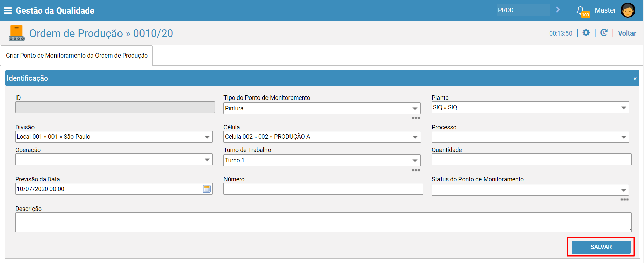Click the 00:13:50 session timer

561,33
